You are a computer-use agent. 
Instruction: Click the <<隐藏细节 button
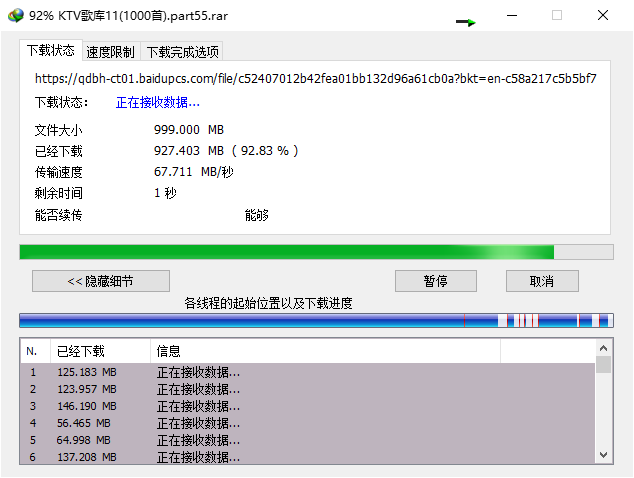101,281
